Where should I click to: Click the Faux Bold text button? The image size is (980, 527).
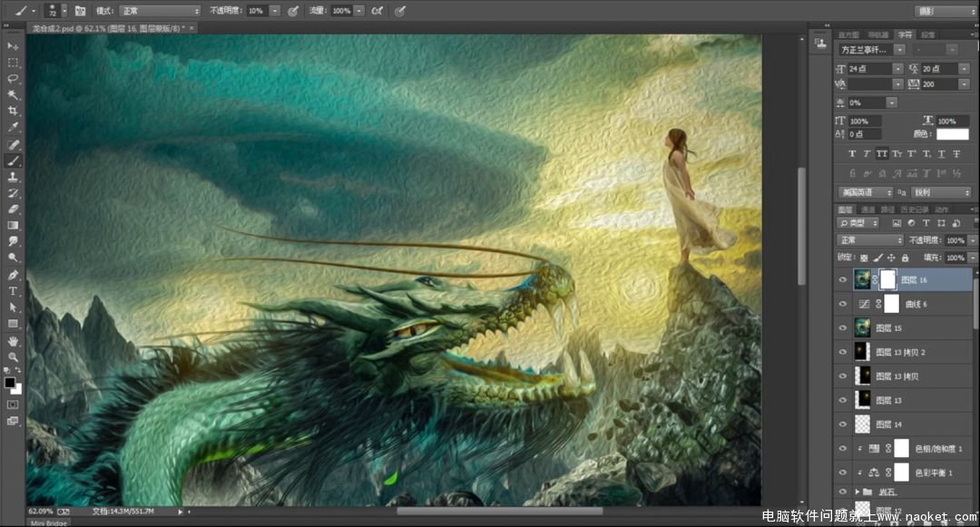[x=852, y=153]
